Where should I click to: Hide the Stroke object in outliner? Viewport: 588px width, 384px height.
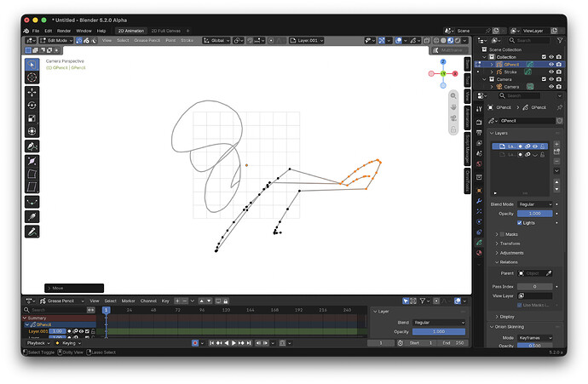coord(551,72)
